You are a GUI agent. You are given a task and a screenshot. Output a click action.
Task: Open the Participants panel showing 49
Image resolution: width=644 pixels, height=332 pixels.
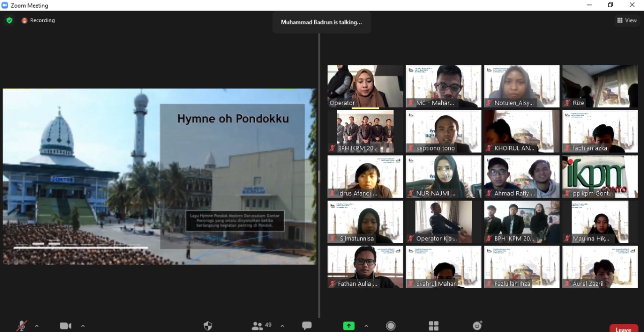[262, 326]
